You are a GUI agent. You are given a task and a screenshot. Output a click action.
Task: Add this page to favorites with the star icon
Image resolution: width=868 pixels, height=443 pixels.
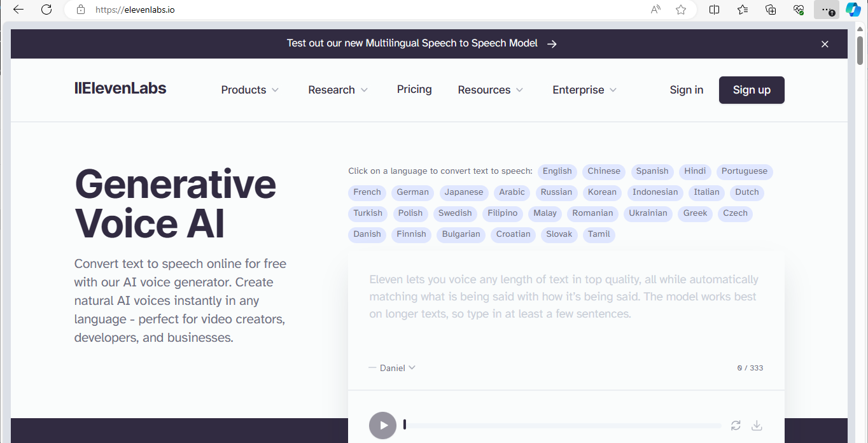tap(681, 10)
